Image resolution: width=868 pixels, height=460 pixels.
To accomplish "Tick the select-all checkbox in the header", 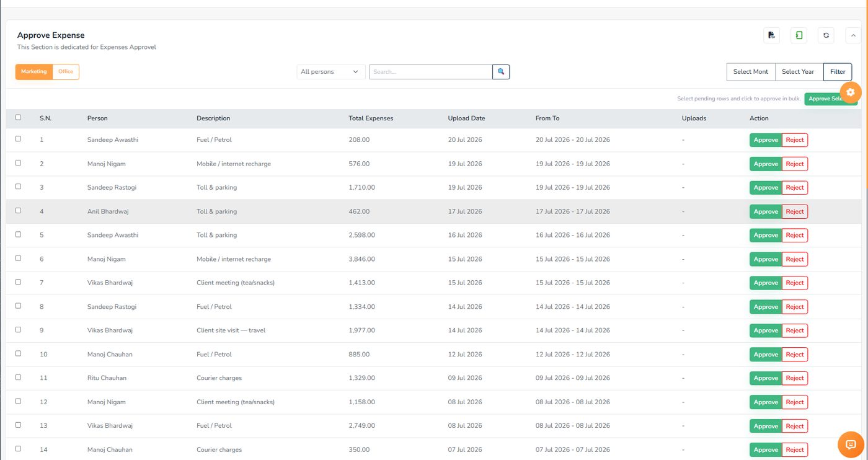I will tap(18, 117).
